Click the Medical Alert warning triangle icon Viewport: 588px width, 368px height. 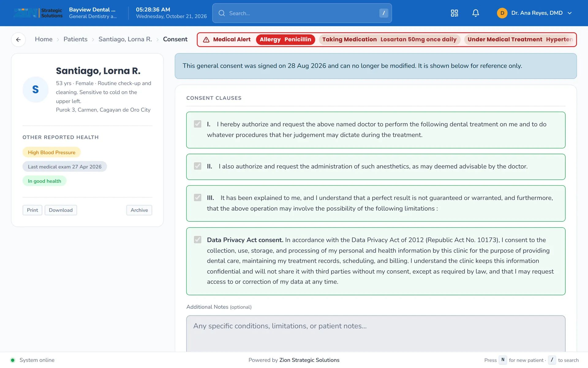[x=206, y=40]
